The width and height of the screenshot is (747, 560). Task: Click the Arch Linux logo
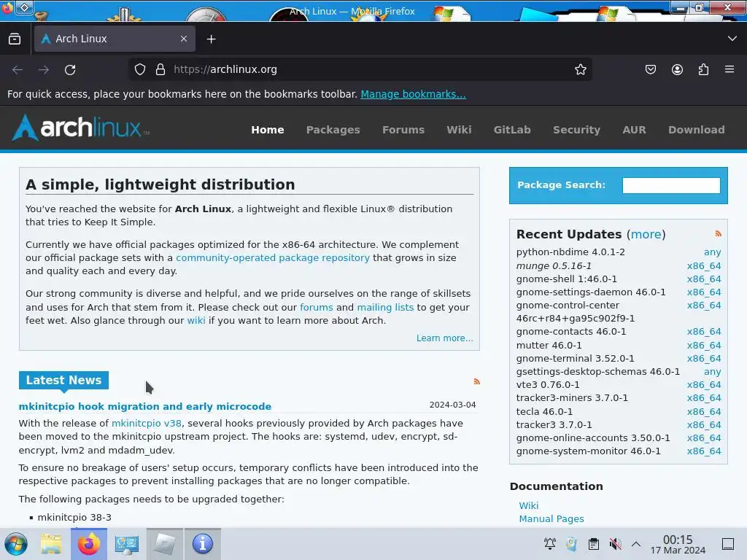tap(80, 128)
